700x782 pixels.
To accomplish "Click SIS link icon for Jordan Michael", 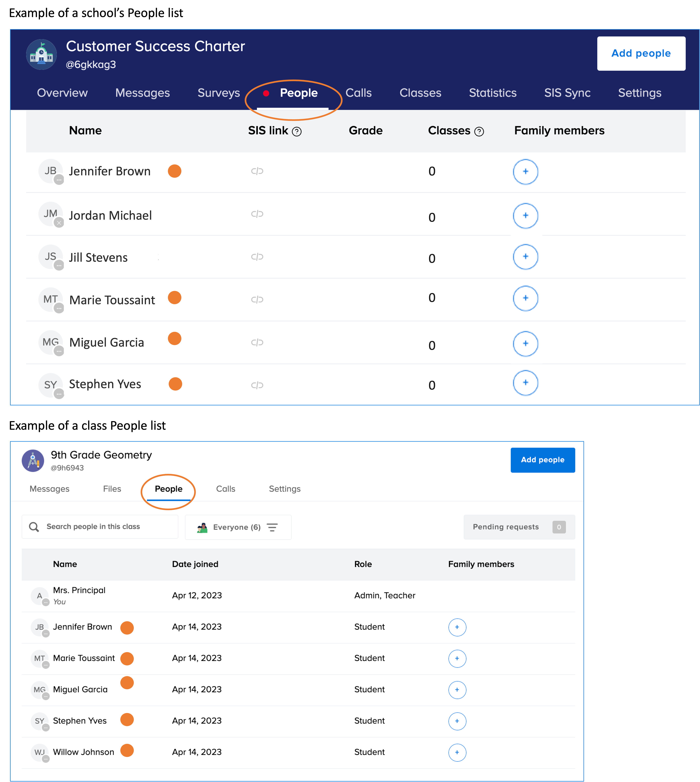I will pos(257,214).
